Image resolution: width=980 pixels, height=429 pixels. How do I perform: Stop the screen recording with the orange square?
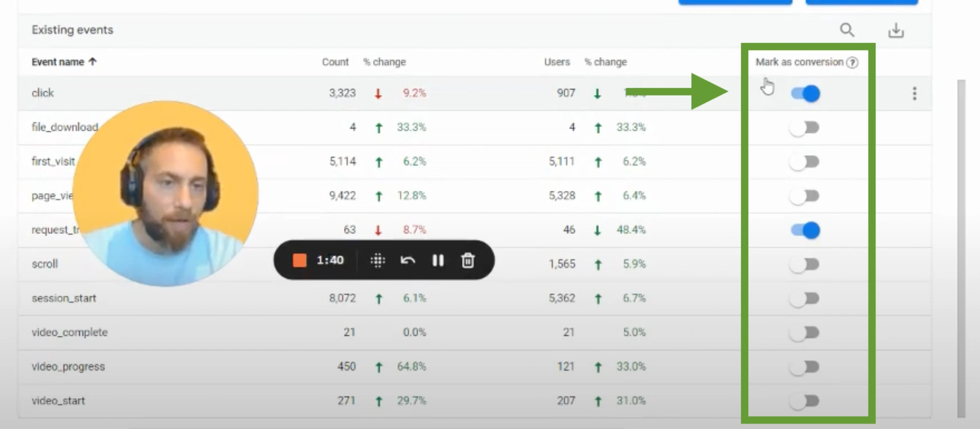point(299,260)
